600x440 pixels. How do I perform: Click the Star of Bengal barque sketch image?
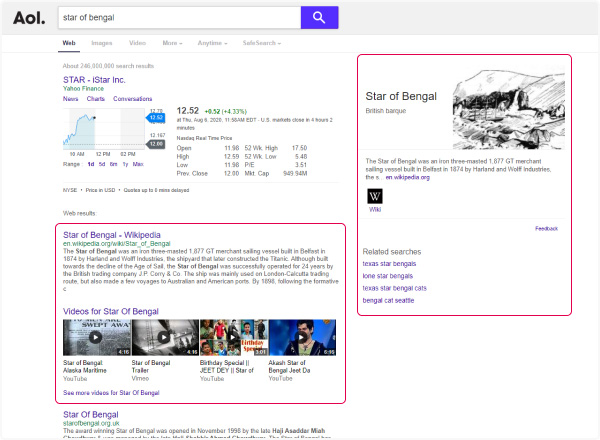pyautogui.click(x=509, y=109)
